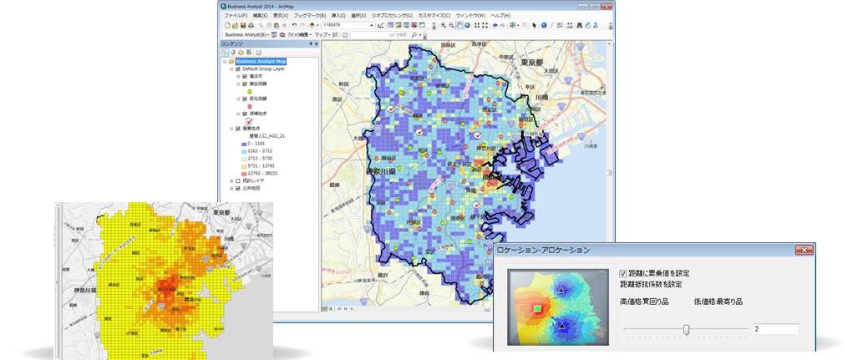Click the Fixed Zoom Out arrows icon
Image resolution: width=868 pixels, height=360 pixels.
pos(485,26)
